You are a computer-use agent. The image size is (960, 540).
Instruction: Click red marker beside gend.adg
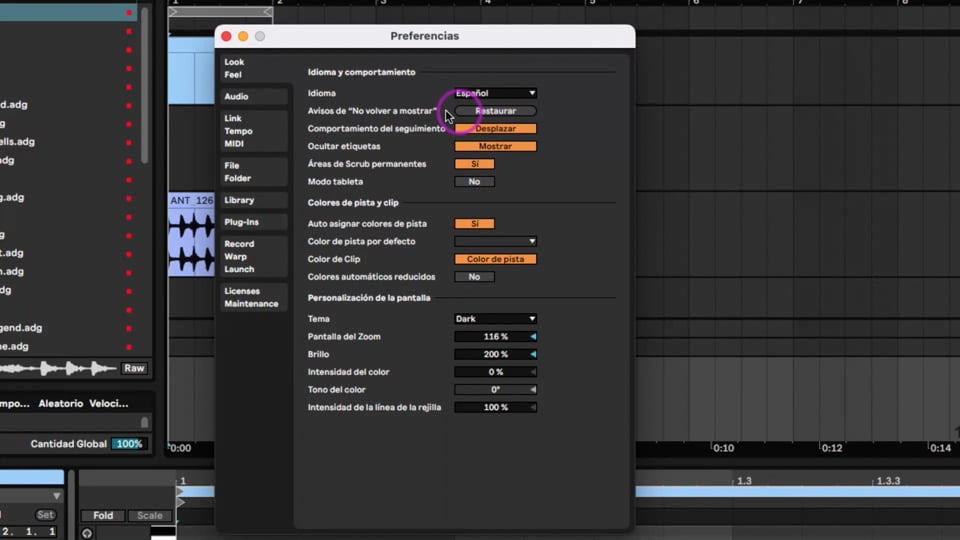point(129,329)
